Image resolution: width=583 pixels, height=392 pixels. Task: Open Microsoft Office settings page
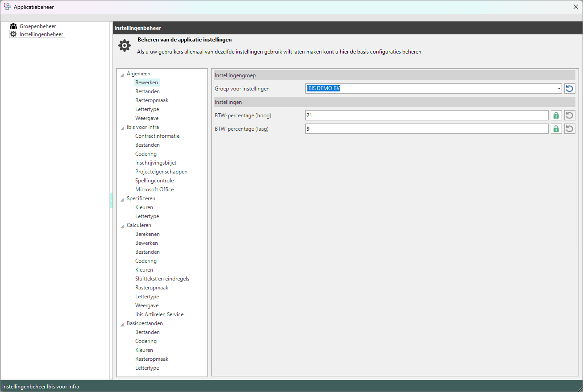[154, 190]
